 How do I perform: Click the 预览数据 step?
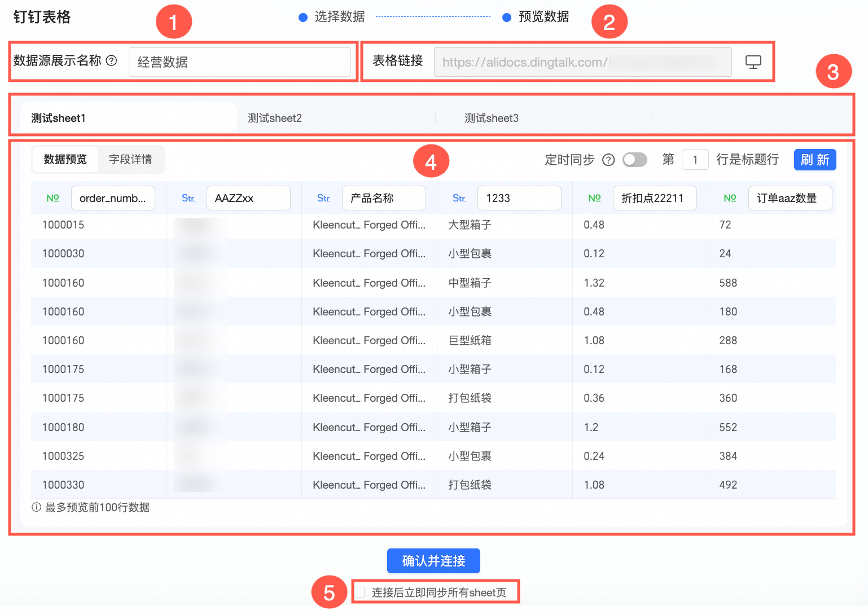pos(536,17)
